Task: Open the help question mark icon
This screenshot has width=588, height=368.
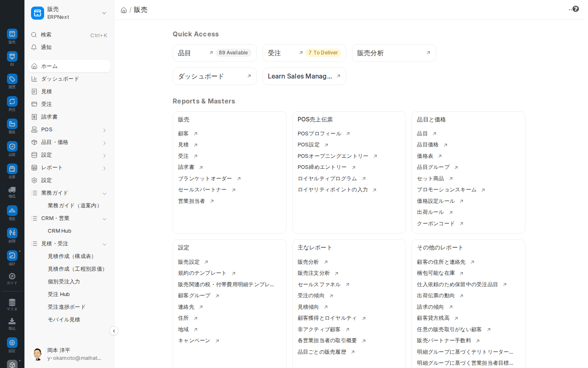Action: point(575,9)
